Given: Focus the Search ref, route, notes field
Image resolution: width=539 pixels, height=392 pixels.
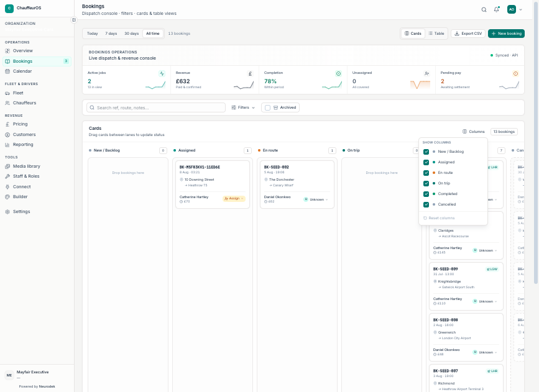Looking at the screenshot, I should (156, 107).
